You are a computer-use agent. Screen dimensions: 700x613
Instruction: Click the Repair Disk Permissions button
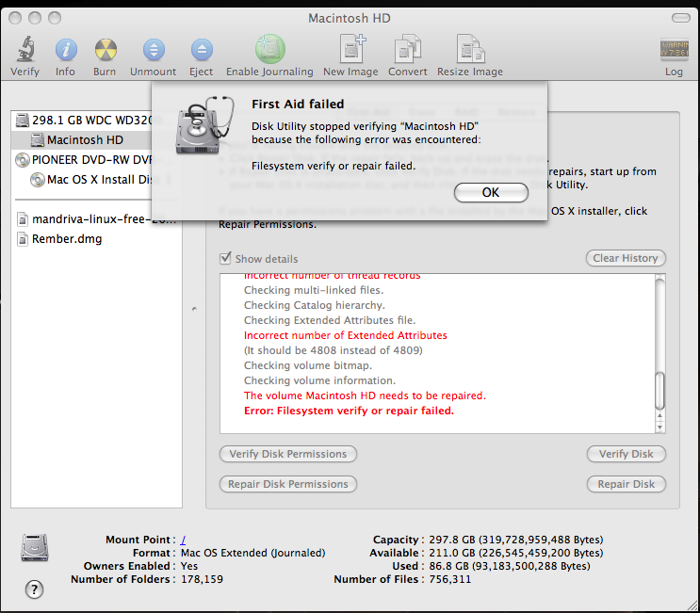click(288, 484)
